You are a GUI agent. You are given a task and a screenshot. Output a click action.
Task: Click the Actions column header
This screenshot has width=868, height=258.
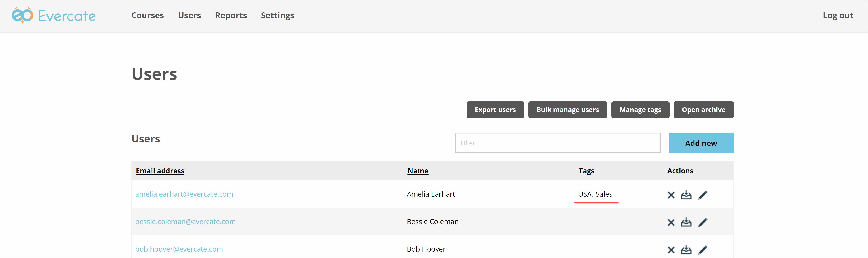680,171
